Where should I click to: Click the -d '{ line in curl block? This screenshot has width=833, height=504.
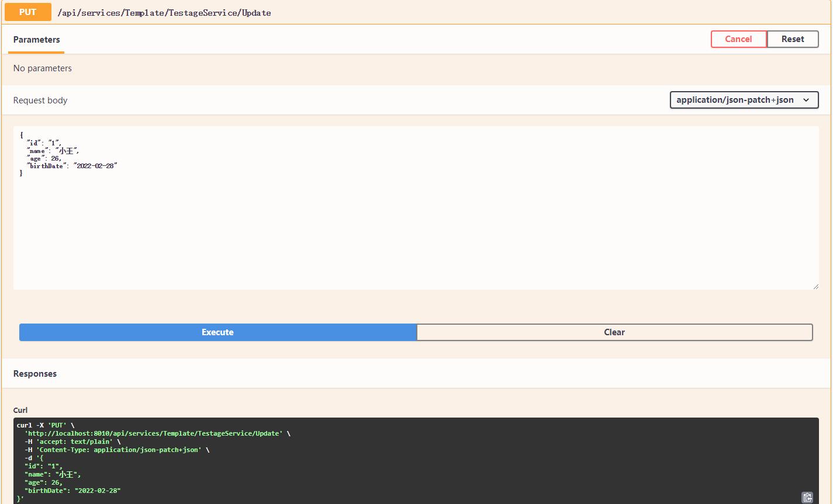click(x=34, y=458)
